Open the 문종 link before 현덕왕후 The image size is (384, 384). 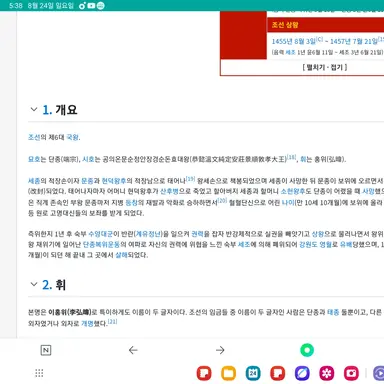click(x=87, y=181)
